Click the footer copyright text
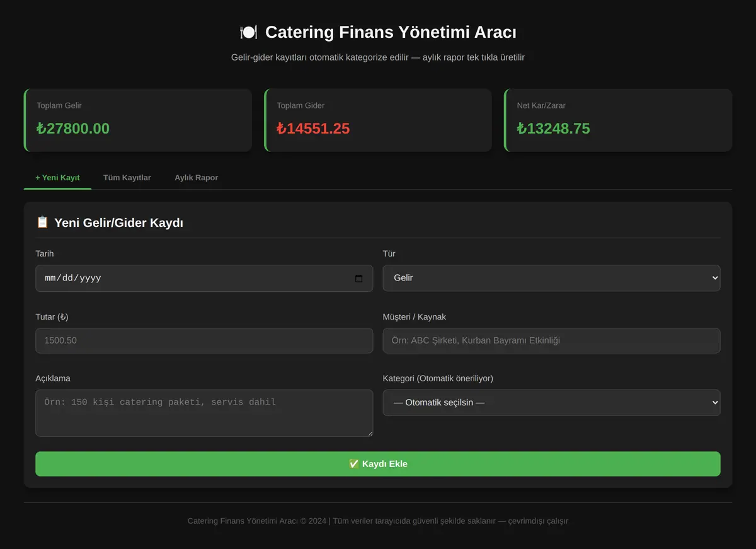 pos(378,521)
